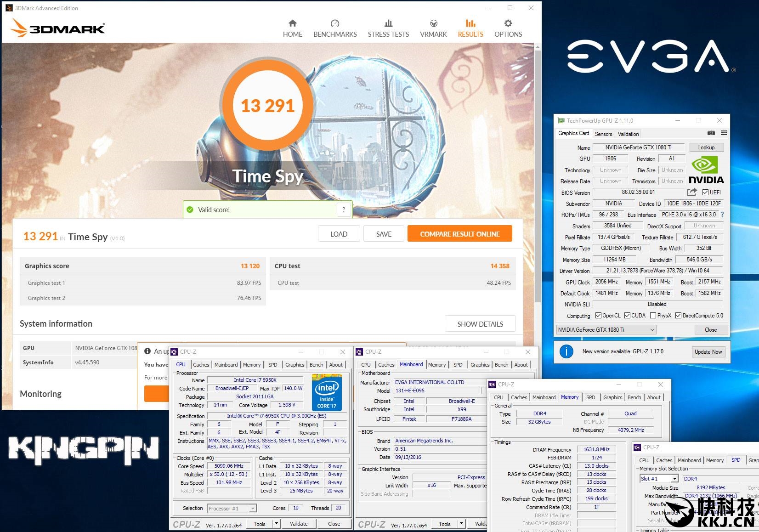Open the RESULTS section in 3DMark

pos(470,28)
